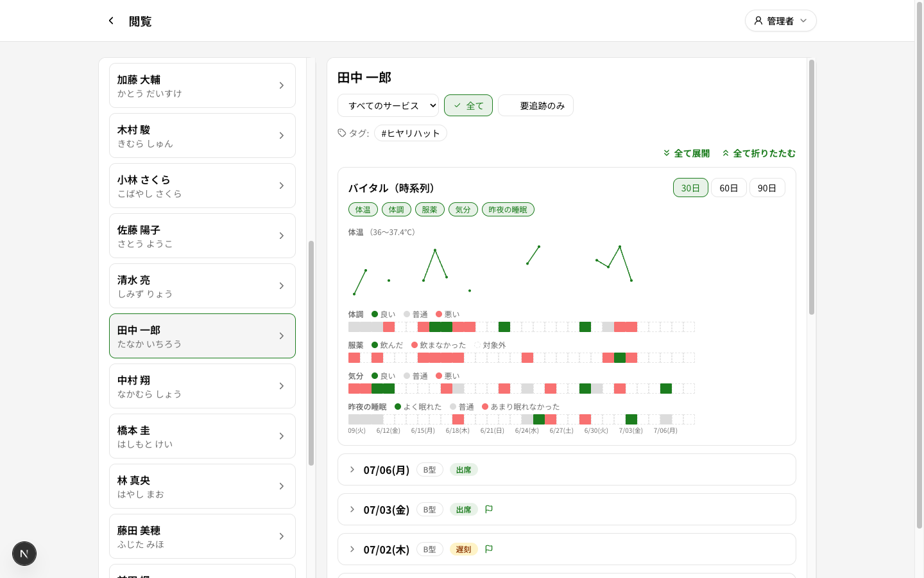Click the 7/03(金) date axis label
Image resolution: width=924 pixels, height=578 pixels.
pos(631,430)
